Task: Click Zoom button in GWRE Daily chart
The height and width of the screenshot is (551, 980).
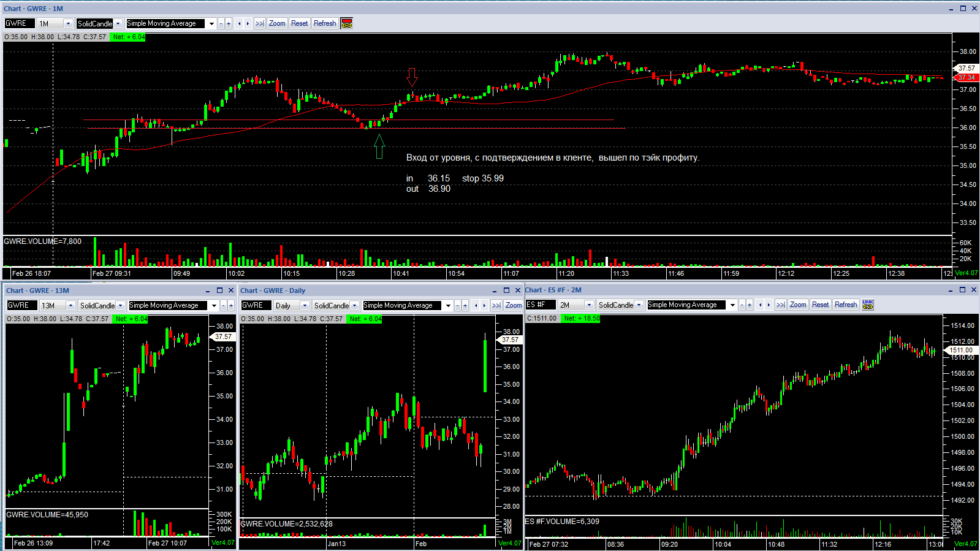Action: (x=514, y=305)
